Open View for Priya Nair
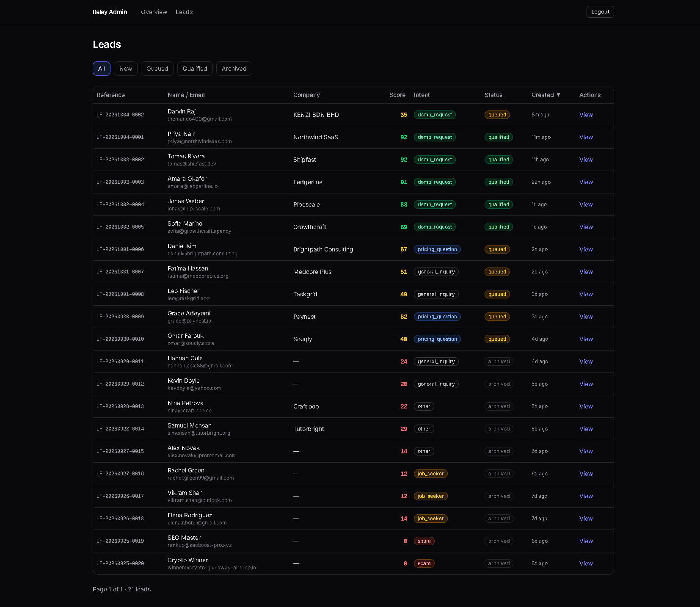 coord(586,137)
